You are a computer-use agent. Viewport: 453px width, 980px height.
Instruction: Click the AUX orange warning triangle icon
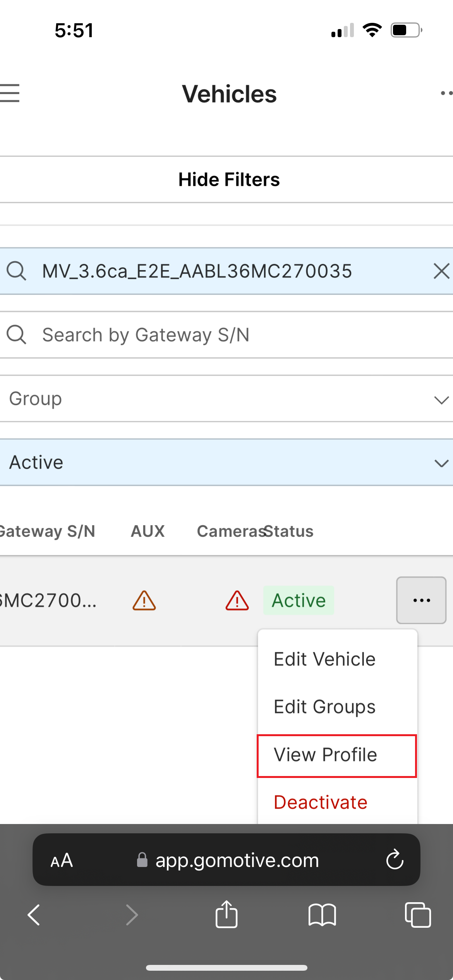(144, 600)
